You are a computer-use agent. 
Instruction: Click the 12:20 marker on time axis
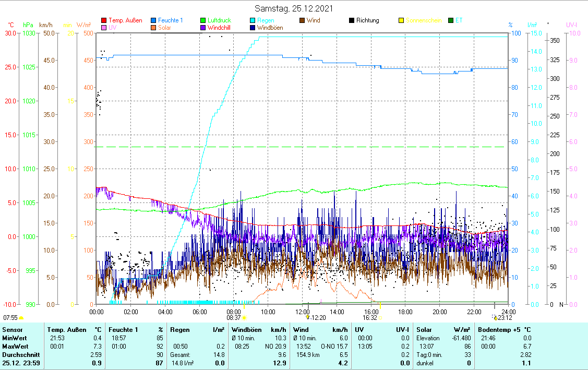pos(308,317)
